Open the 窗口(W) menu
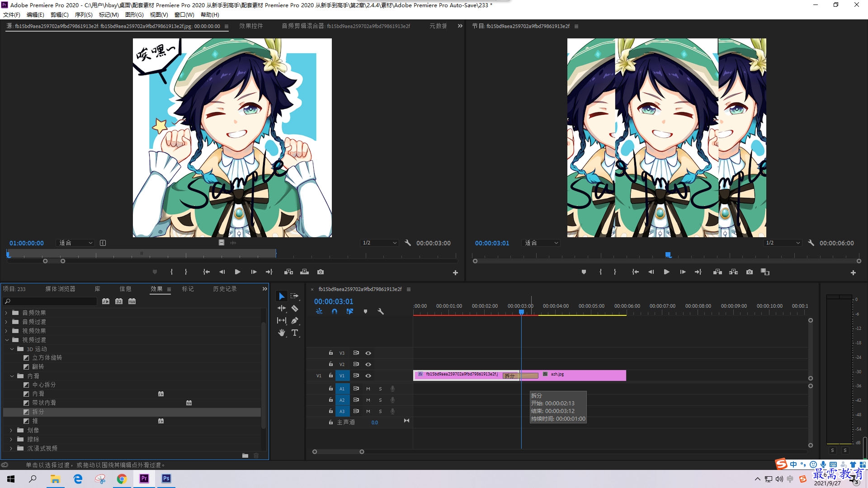The height and width of the screenshot is (488, 868). [184, 15]
